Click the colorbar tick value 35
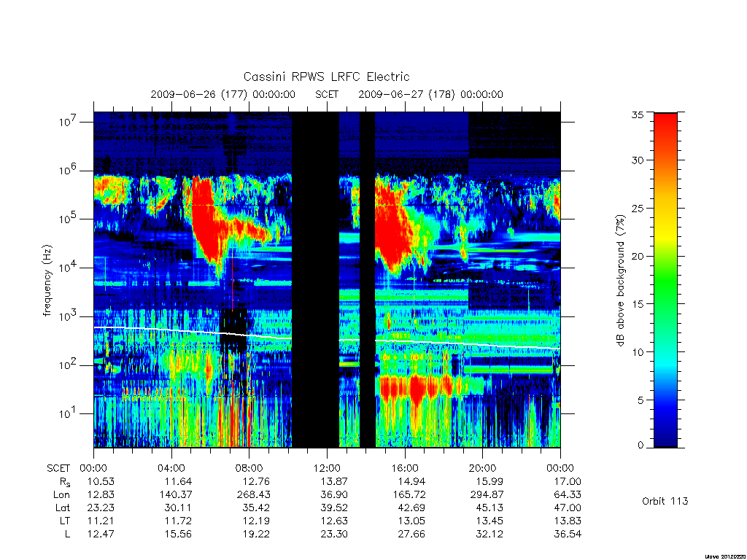Viewport: 747px width, 560px height. click(x=638, y=114)
